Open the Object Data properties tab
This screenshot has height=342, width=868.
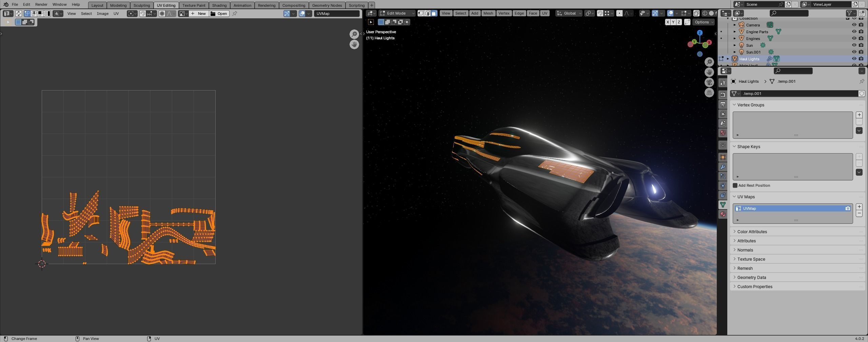[x=723, y=205]
